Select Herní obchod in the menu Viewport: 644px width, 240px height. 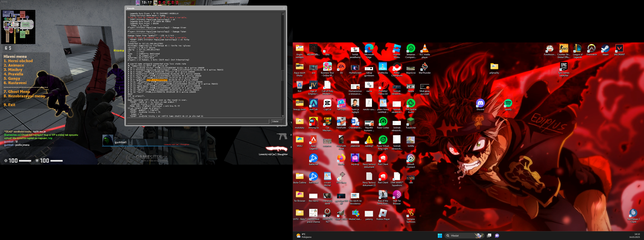click(18, 61)
